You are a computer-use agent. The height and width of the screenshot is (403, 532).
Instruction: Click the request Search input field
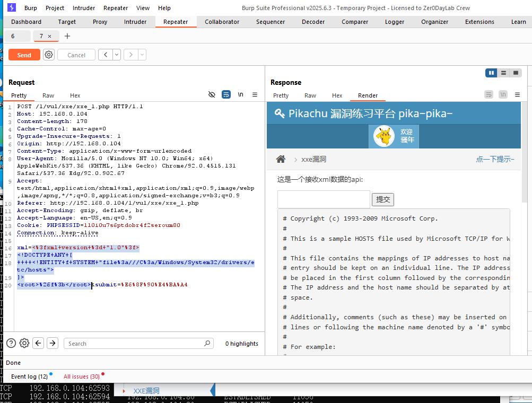tap(138, 343)
